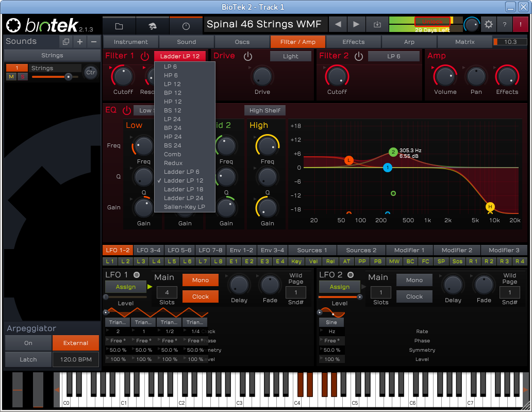Open LFO 2 rate unit Hz dropdown
The image size is (532, 412).
(x=332, y=331)
